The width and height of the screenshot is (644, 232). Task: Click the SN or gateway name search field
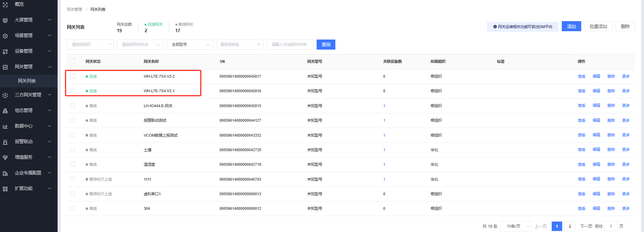(290, 44)
